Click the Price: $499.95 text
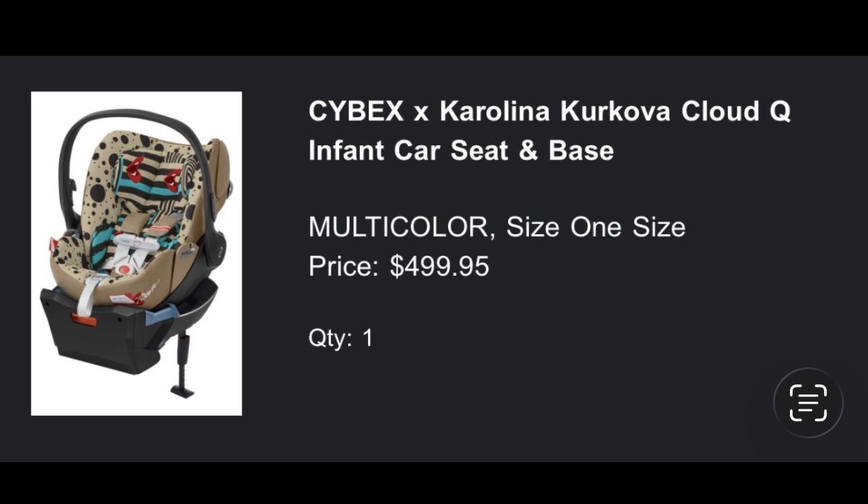 point(399,266)
